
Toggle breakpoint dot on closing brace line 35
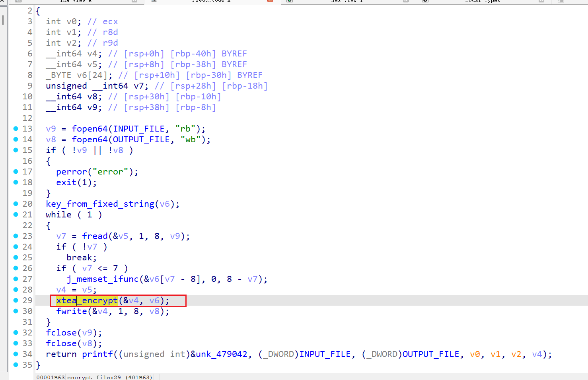pyautogui.click(x=16, y=364)
